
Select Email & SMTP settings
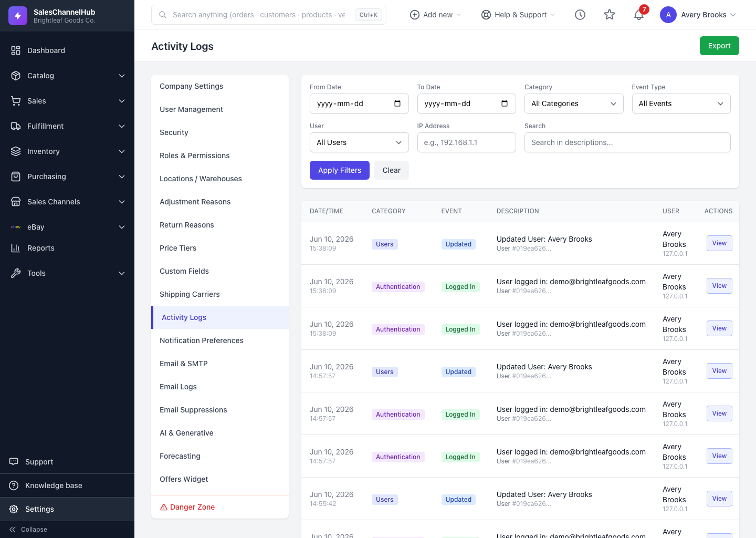click(x=220, y=364)
